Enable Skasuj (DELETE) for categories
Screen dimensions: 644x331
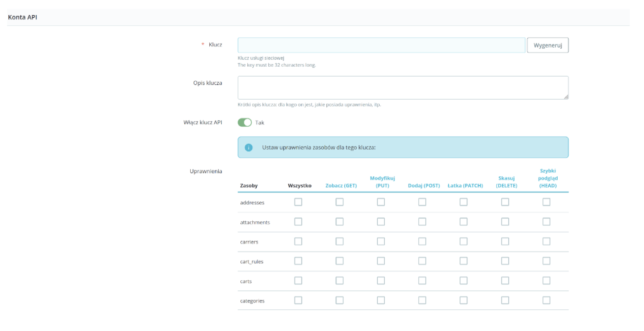tap(505, 301)
